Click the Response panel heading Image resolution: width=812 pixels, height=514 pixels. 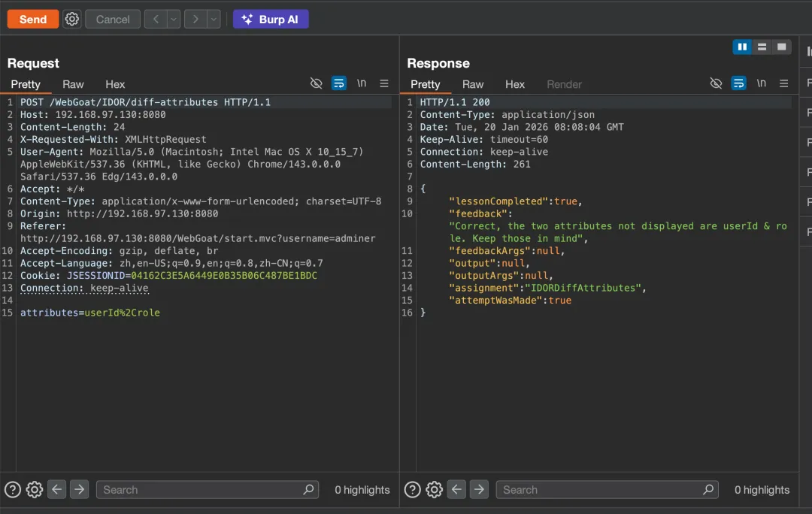click(x=438, y=63)
